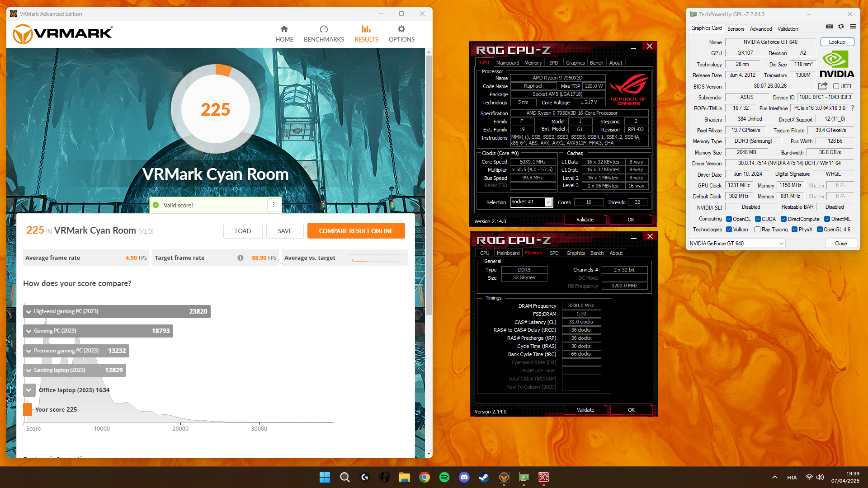
Task: Open the OPTIONS gear icon
Action: [401, 29]
